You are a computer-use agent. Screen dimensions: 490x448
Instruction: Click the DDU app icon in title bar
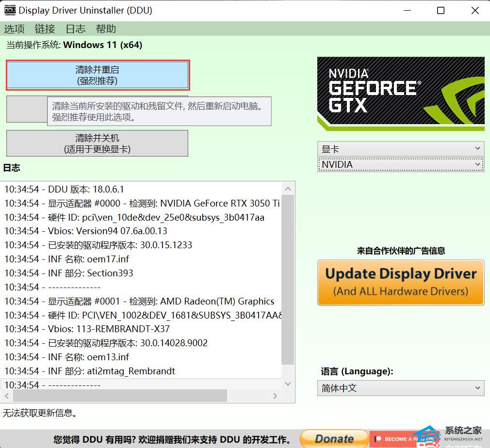pyautogui.click(x=10, y=11)
